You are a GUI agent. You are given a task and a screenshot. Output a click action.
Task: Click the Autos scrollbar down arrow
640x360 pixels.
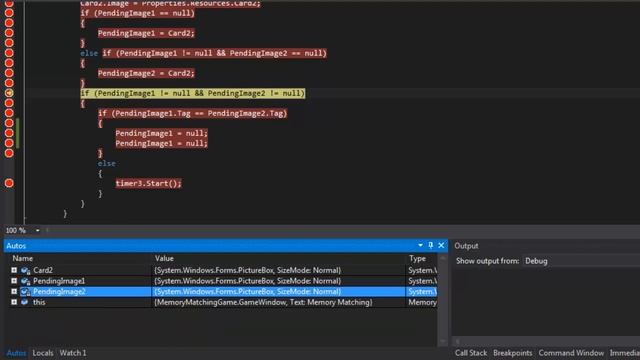click(443, 342)
